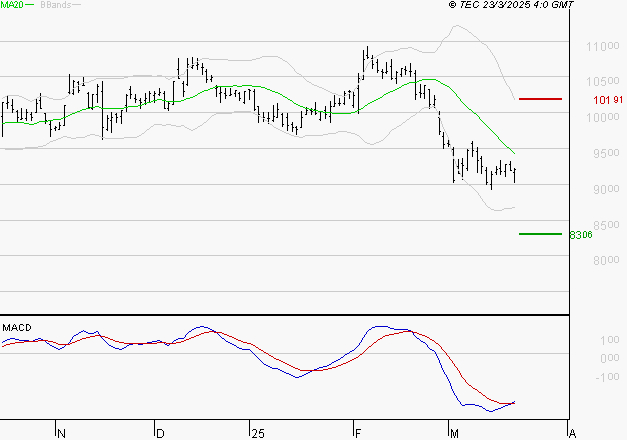Click the 11000 price axis label
This screenshot has width=627, height=440.
(603, 46)
